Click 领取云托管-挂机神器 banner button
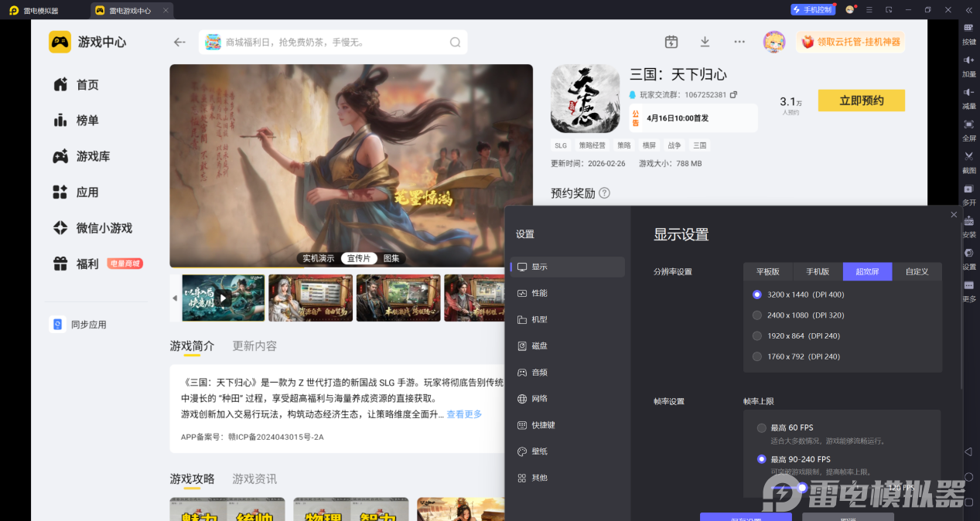Viewport: 980px width, 521px height. pyautogui.click(x=850, y=42)
